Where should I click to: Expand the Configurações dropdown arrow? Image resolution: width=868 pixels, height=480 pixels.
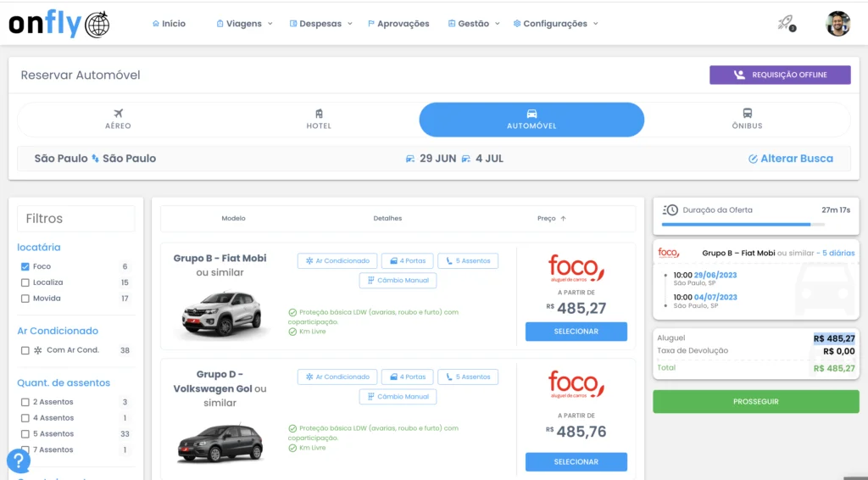coord(596,24)
